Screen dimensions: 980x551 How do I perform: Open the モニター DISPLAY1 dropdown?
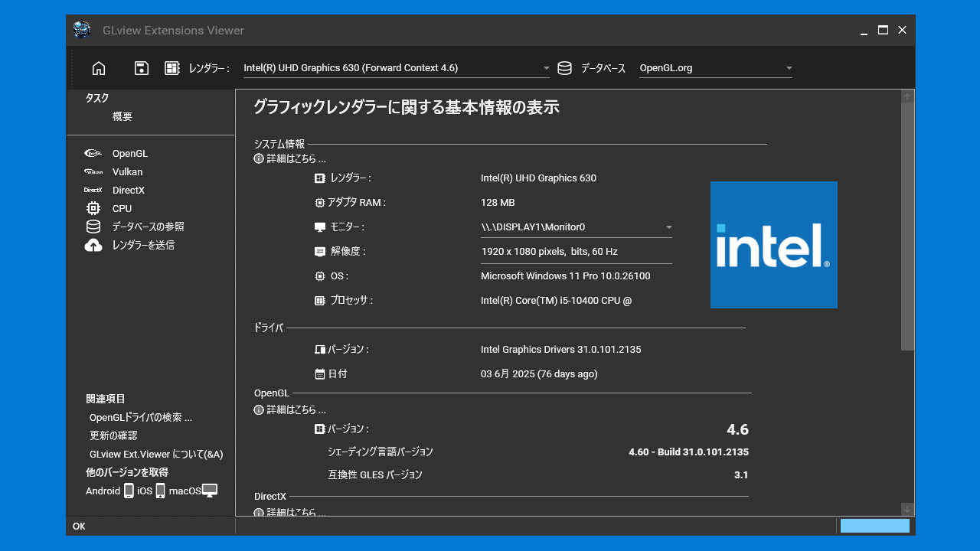click(577, 227)
